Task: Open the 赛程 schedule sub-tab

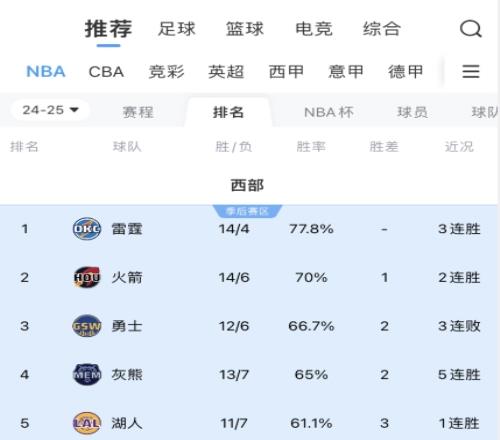Action: coord(138,112)
